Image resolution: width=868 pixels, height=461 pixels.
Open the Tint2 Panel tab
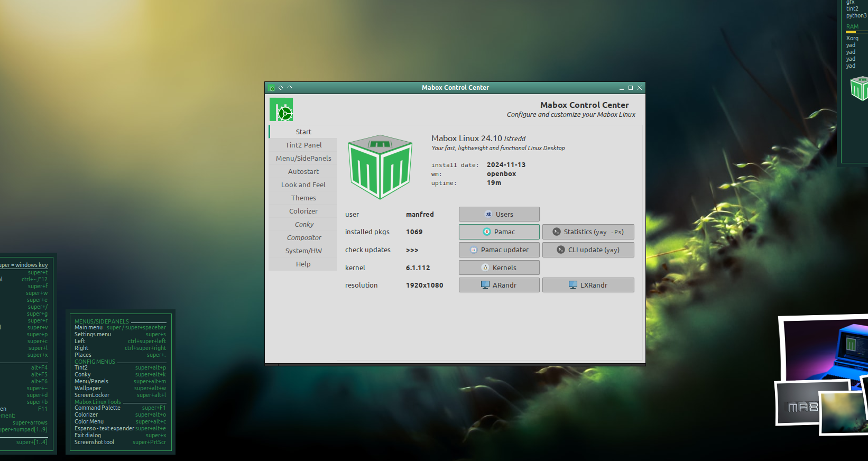303,145
